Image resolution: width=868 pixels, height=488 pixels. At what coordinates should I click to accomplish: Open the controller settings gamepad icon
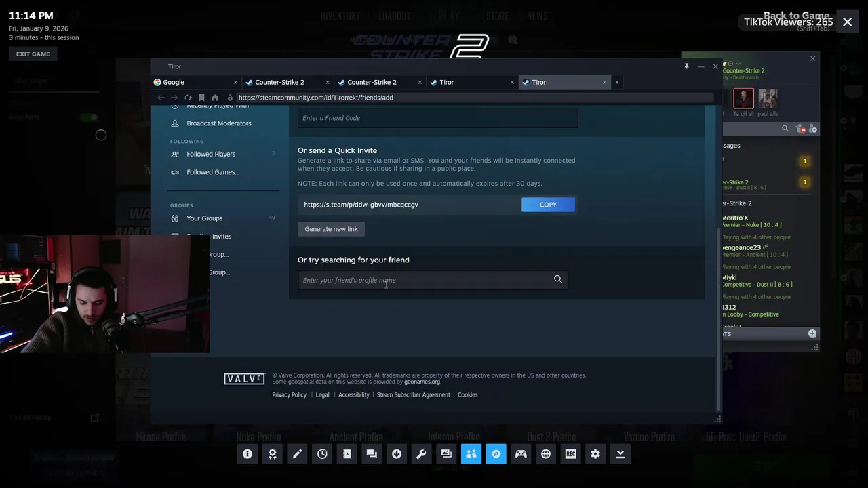tap(521, 454)
